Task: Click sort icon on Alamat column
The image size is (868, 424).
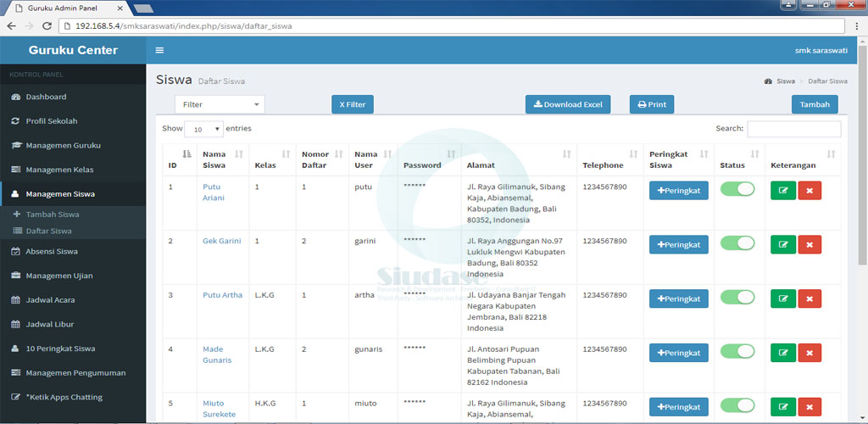Action: tap(566, 154)
